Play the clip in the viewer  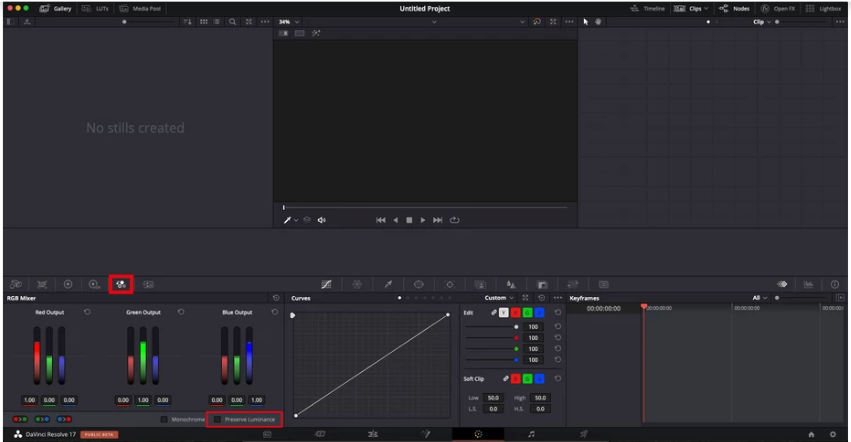(x=423, y=220)
